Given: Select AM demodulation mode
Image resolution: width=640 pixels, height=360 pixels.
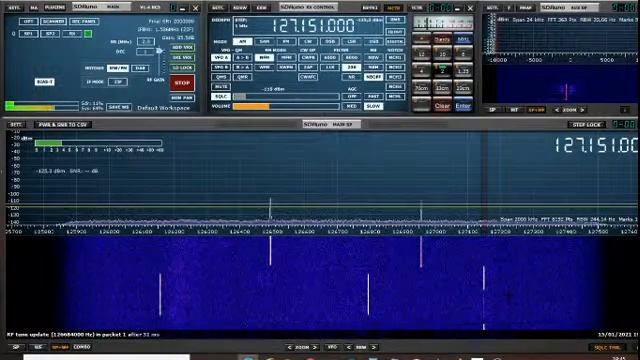Looking at the screenshot, I should click(242, 42).
